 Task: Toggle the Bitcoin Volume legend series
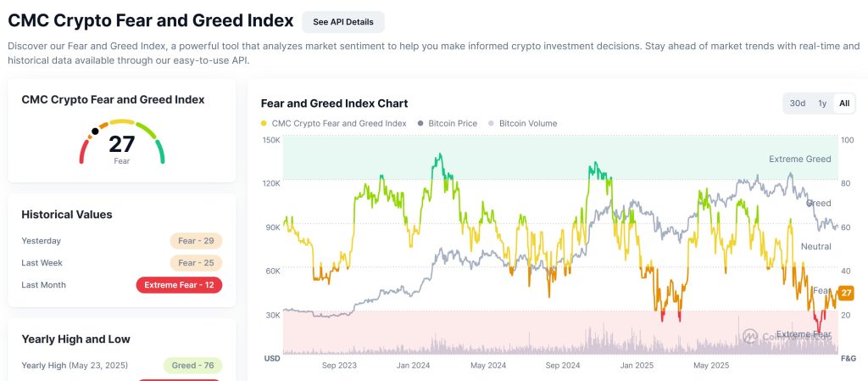click(527, 124)
